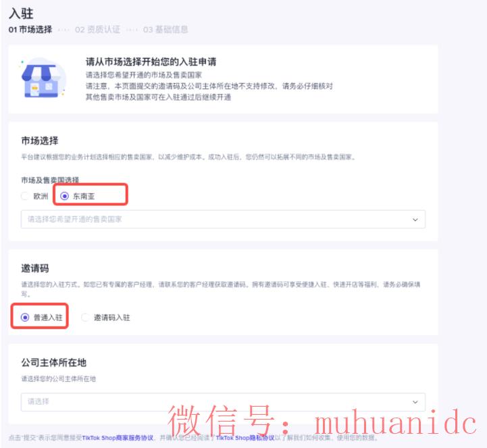487x448 pixels.
Task: Open the 公司主体所在地 请选择 dropdown
Action: [x=223, y=401]
